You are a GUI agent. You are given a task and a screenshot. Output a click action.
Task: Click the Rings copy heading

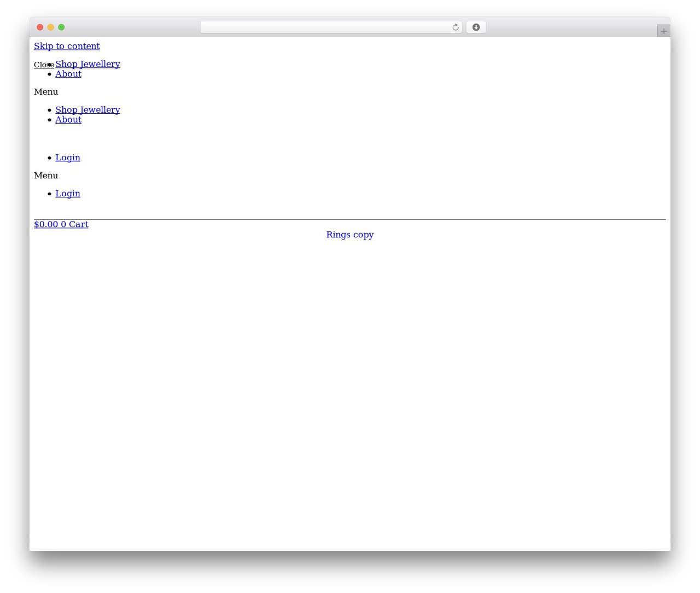(x=350, y=235)
